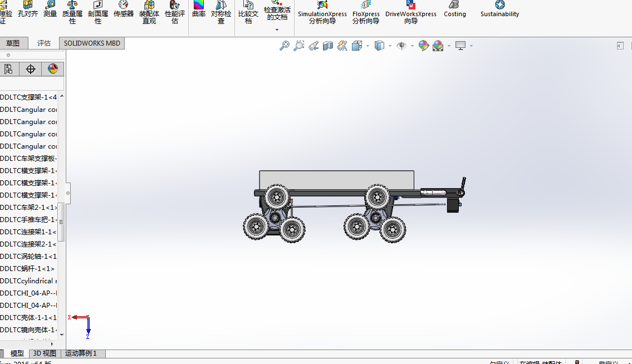632x364 pixels.
Task: Select the Zoom to Area tool
Action: click(x=299, y=46)
